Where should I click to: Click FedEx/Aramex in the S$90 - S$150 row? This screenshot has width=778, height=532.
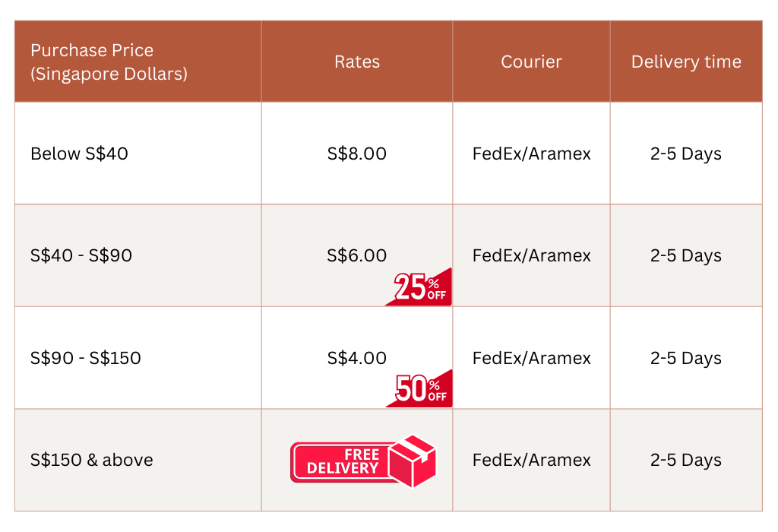click(532, 358)
